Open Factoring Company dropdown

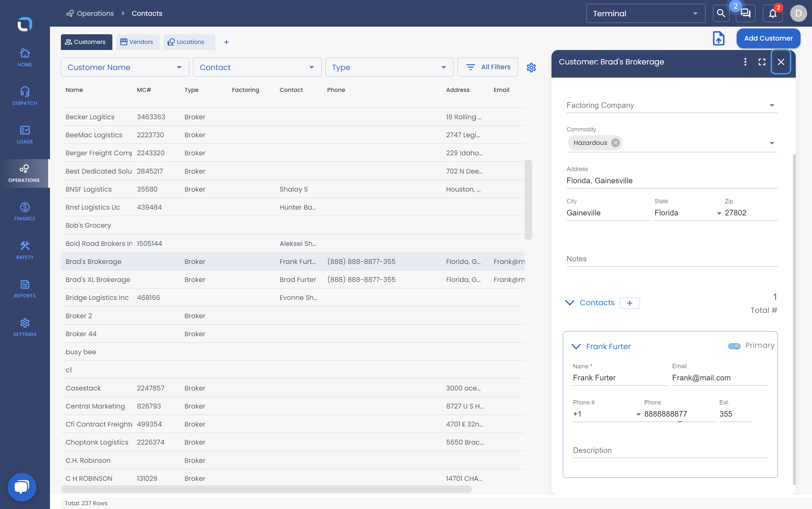click(x=672, y=105)
